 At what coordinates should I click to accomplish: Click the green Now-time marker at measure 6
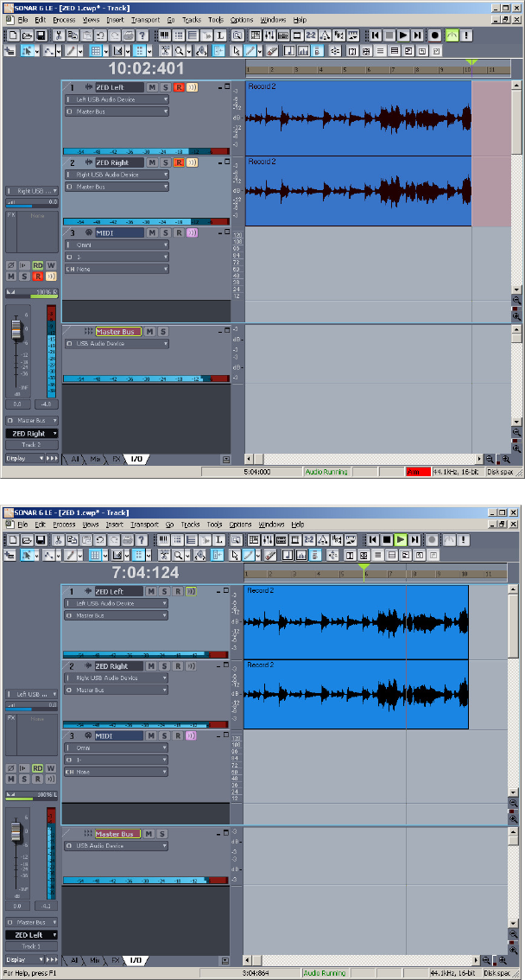click(x=364, y=568)
